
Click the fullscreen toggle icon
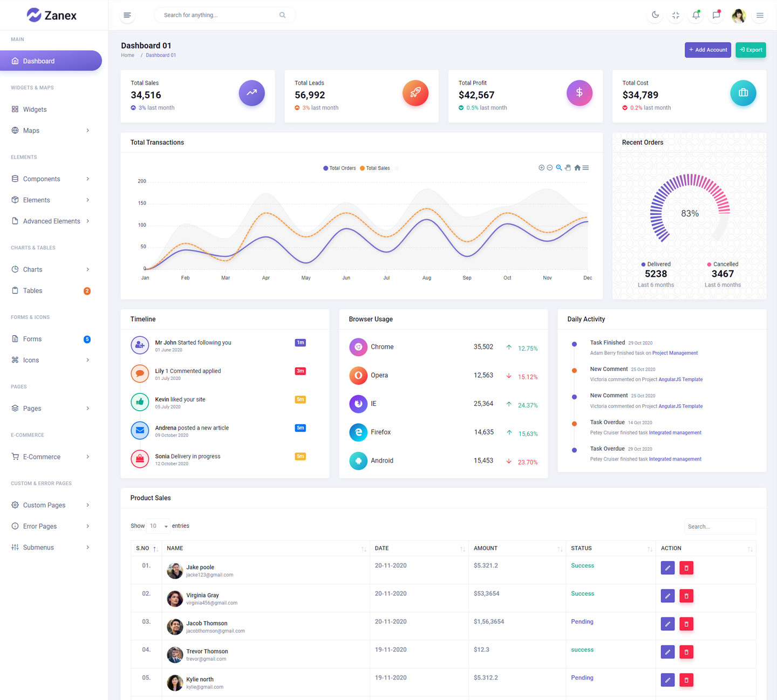tap(676, 15)
